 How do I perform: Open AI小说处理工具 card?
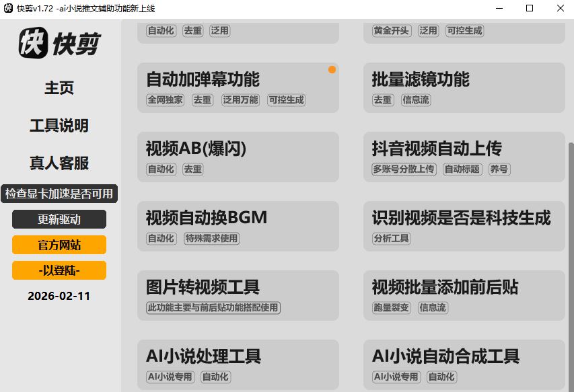[x=238, y=364]
